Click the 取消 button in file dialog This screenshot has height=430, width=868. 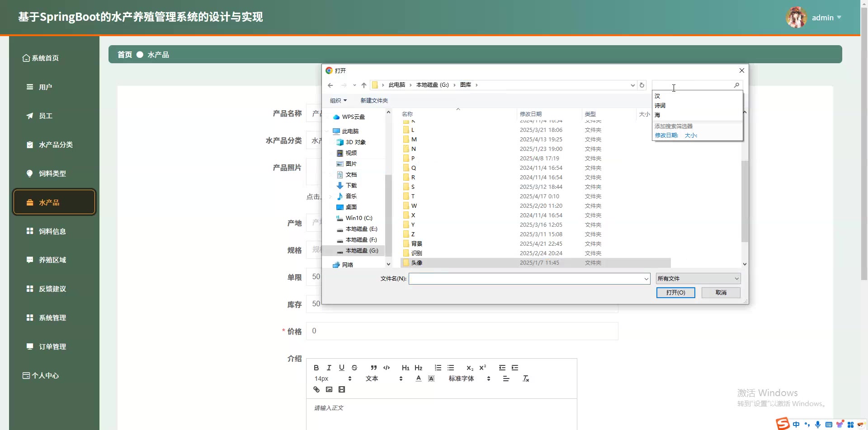(721, 293)
